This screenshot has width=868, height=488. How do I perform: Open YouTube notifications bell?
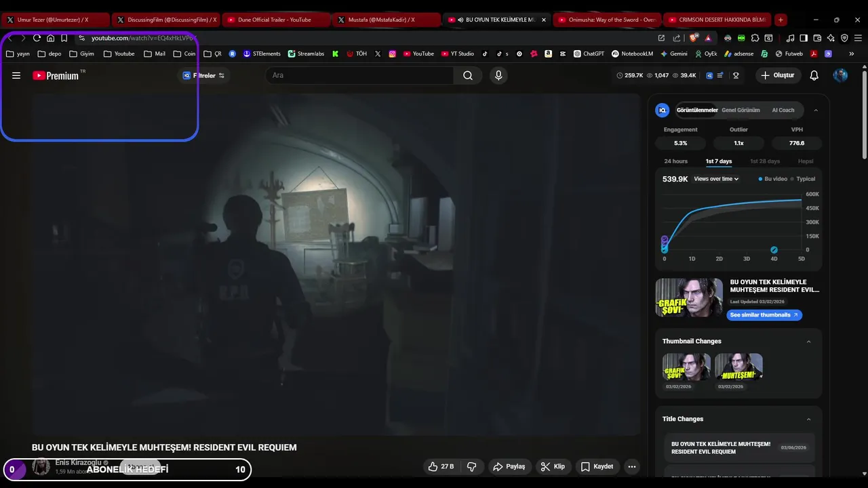814,75
